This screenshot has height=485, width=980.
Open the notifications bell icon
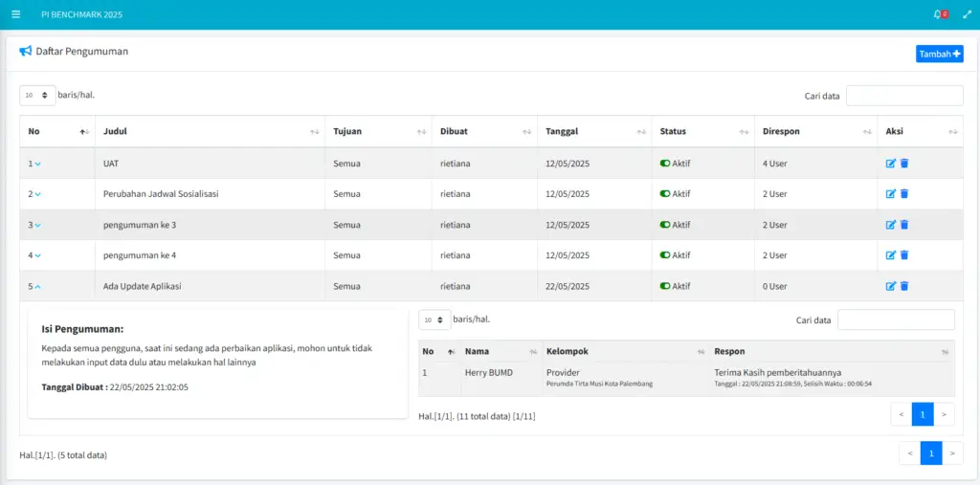938,14
